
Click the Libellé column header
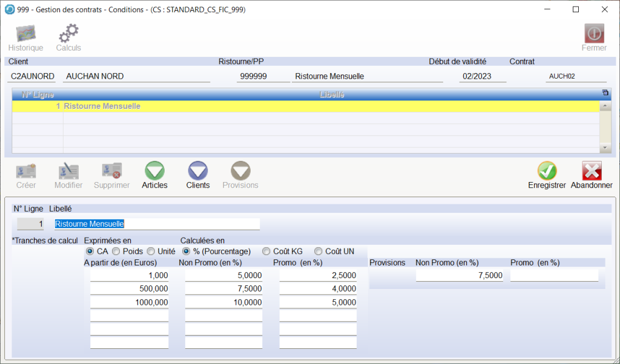(332, 95)
